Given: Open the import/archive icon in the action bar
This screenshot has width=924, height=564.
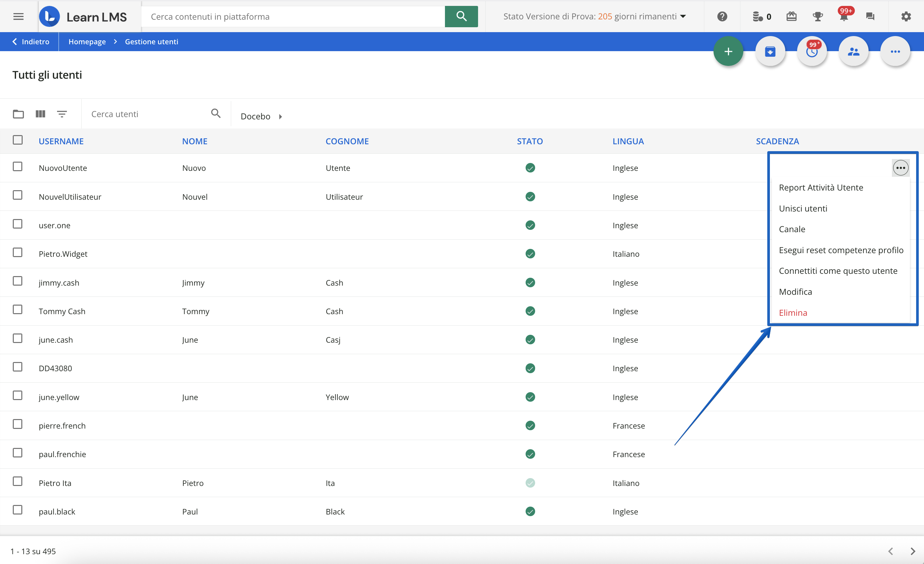Looking at the screenshot, I should click(x=771, y=51).
